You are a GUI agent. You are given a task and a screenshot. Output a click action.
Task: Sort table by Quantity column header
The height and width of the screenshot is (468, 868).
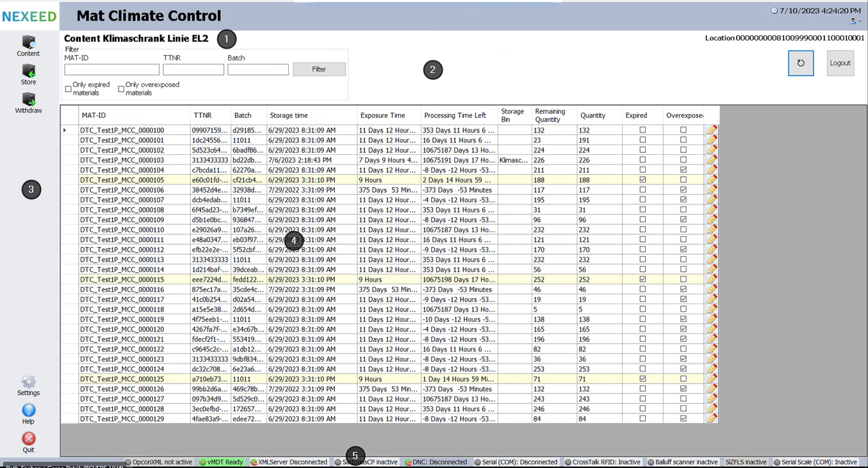click(599, 115)
